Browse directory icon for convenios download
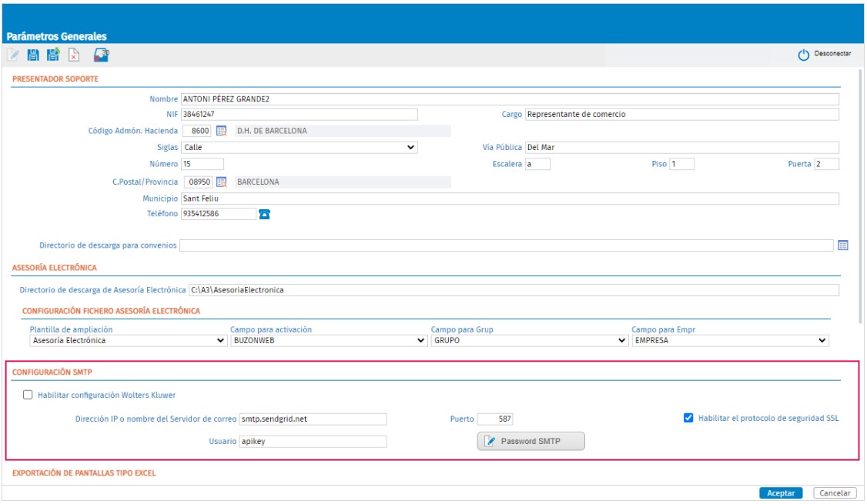The height and width of the screenshot is (504, 867). (x=842, y=245)
